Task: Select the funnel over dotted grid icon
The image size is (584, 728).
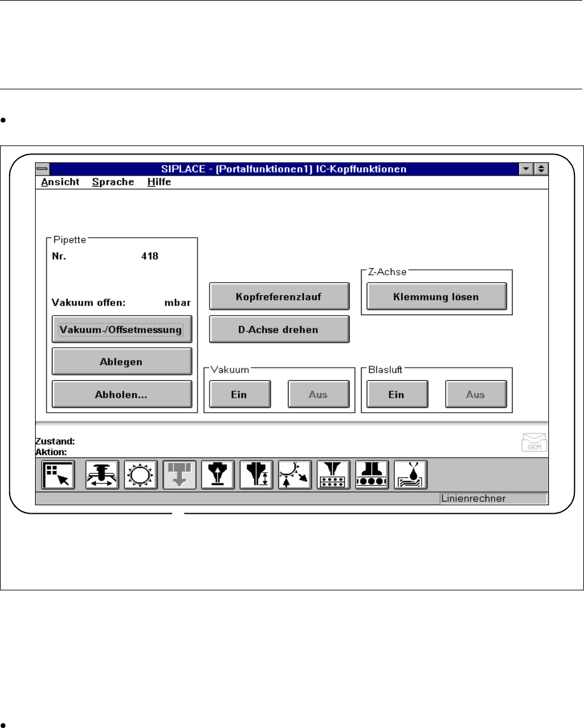Action: coord(333,474)
